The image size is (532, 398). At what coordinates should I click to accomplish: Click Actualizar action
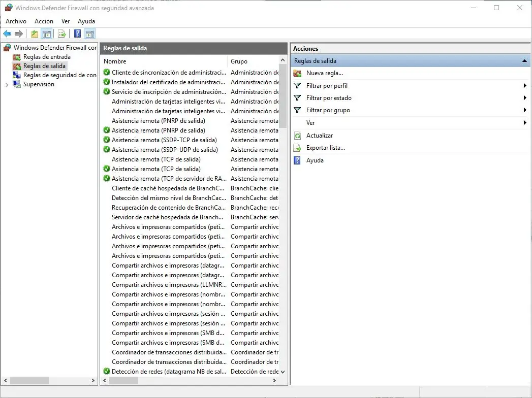tap(320, 136)
